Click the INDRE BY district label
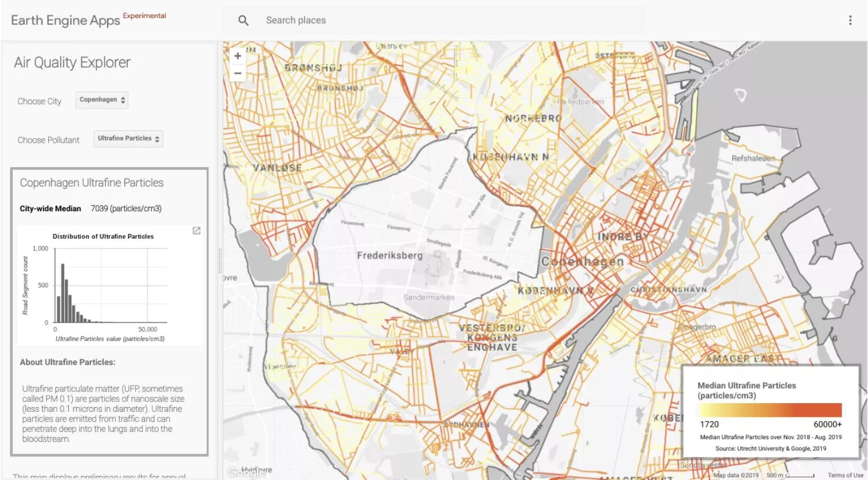The height and width of the screenshot is (480, 868). pyautogui.click(x=623, y=237)
